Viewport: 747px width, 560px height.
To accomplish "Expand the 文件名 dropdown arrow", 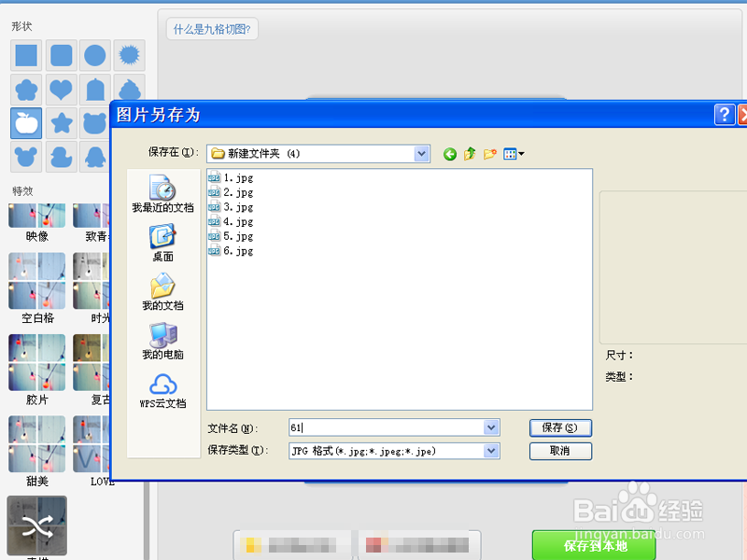I will coord(491,427).
